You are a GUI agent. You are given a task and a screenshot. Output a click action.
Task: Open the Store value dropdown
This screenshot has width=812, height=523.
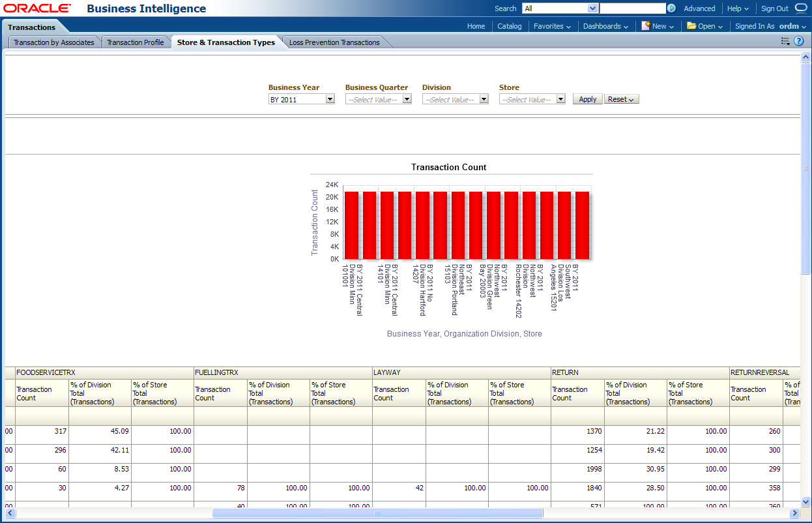(560, 99)
